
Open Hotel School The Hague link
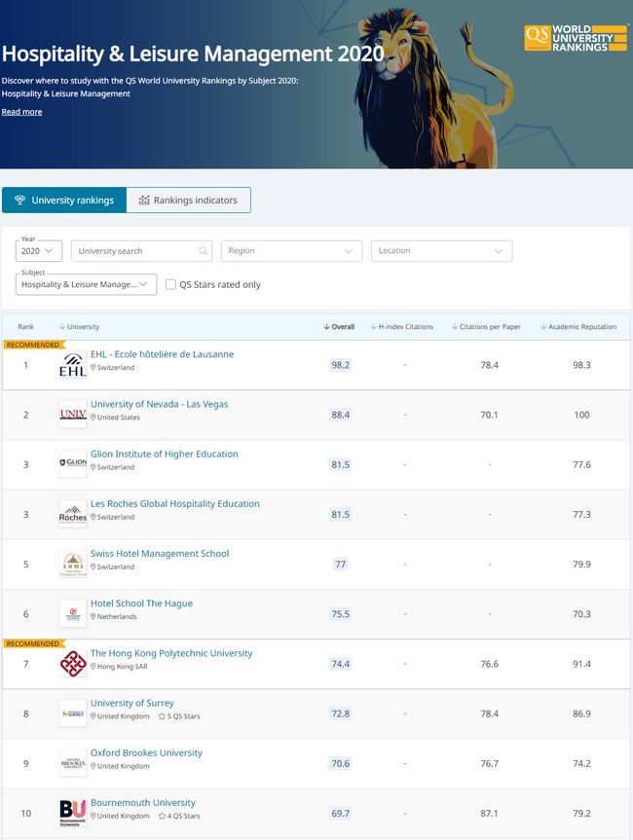point(141,603)
